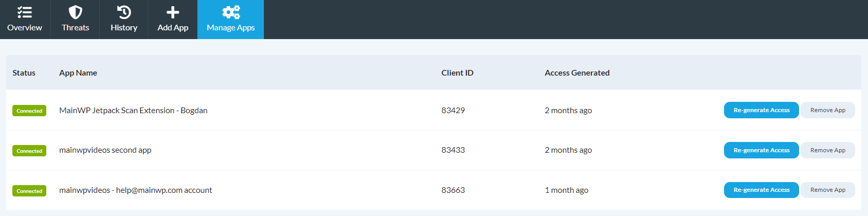Click Client ID 83663
868x216 pixels.
[453, 190]
